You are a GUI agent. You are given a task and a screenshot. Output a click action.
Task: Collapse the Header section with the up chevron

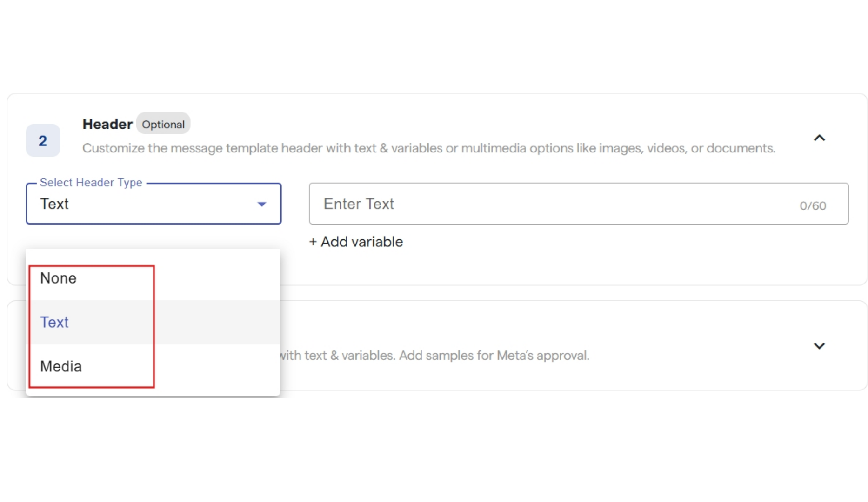[x=819, y=138]
